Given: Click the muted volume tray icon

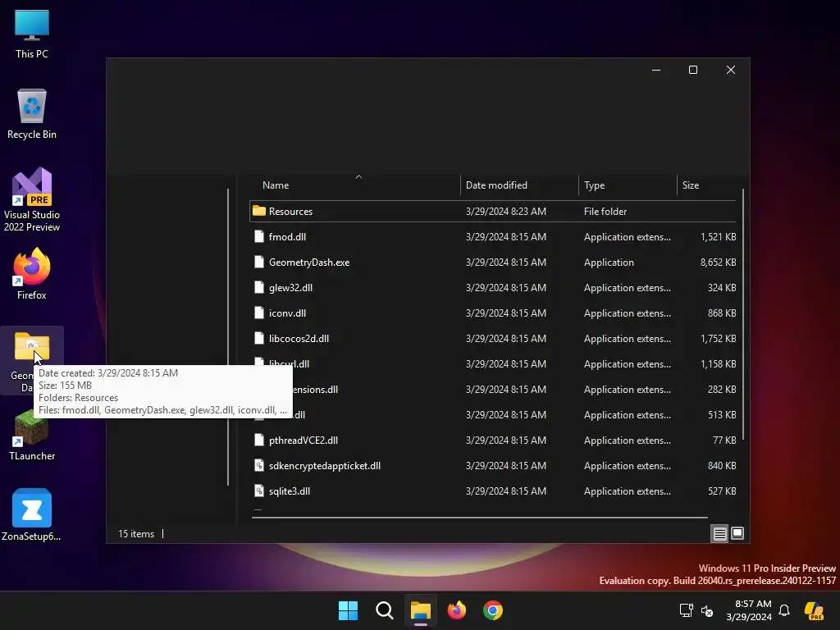Looking at the screenshot, I should (707, 610).
